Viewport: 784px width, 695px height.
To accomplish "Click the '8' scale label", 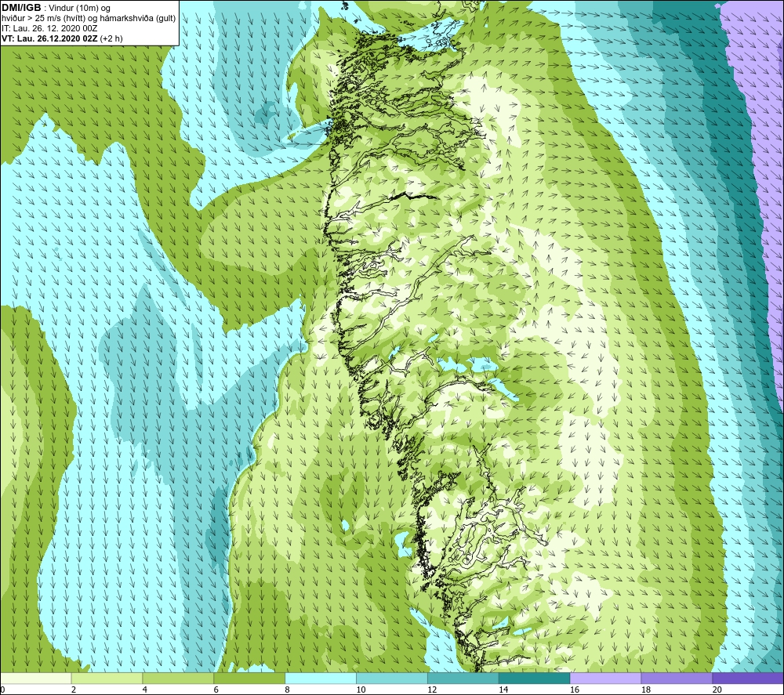I will coord(287,690).
